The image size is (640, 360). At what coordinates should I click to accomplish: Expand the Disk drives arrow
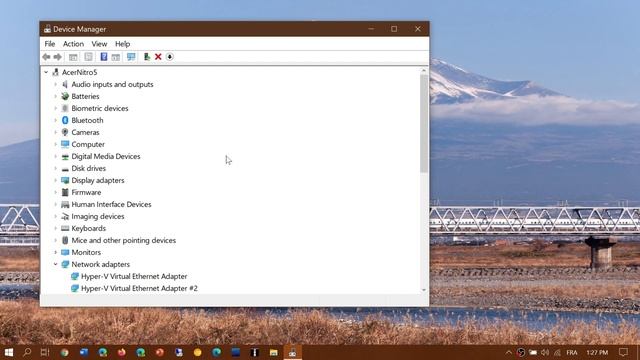pos(56,169)
